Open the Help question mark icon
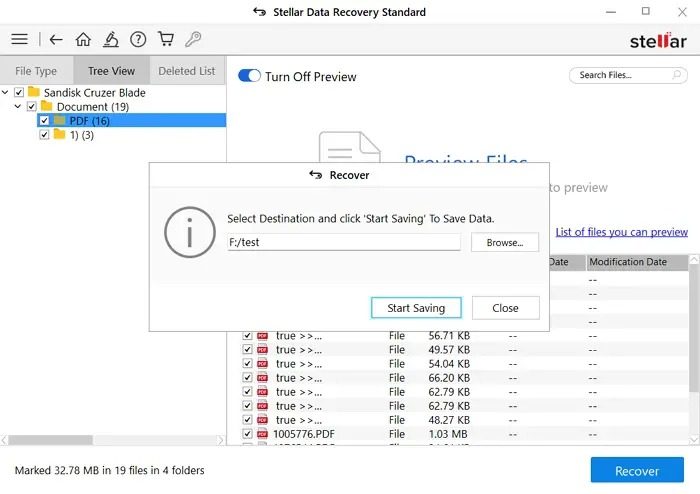The width and height of the screenshot is (700, 494). click(138, 39)
